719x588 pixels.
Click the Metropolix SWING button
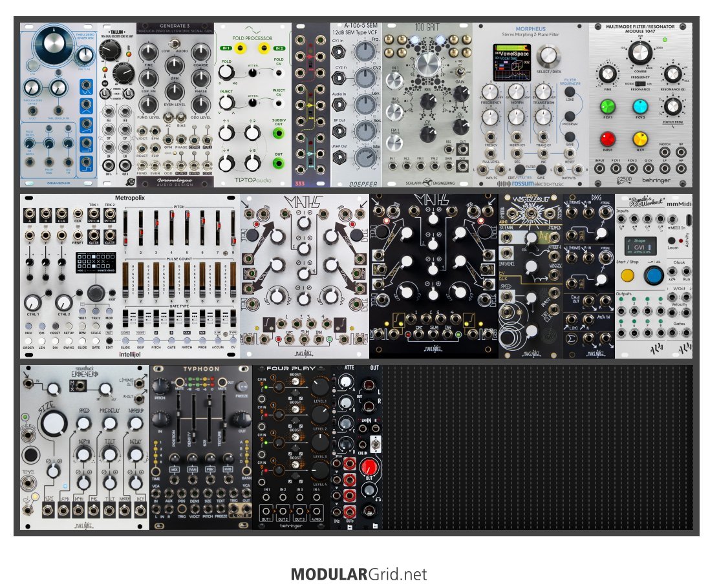[x=69, y=341]
